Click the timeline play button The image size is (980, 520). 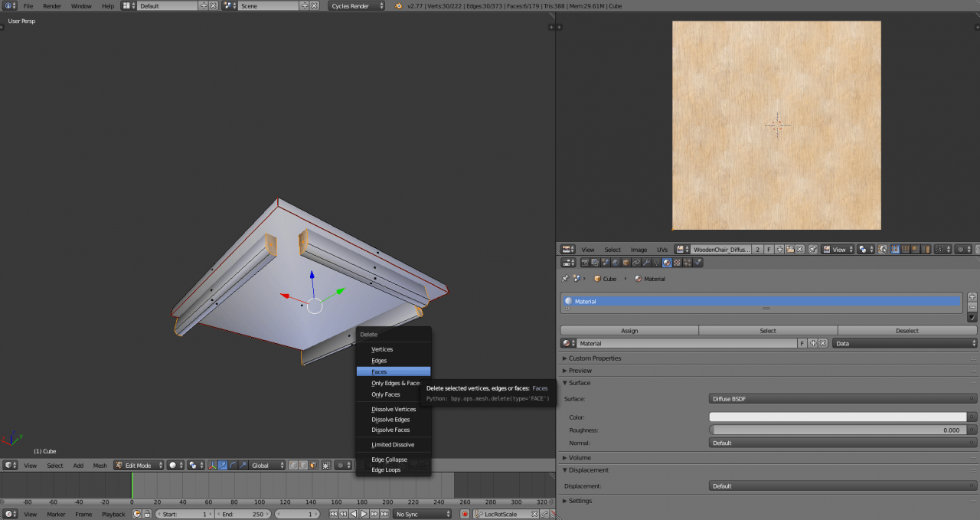364,514
